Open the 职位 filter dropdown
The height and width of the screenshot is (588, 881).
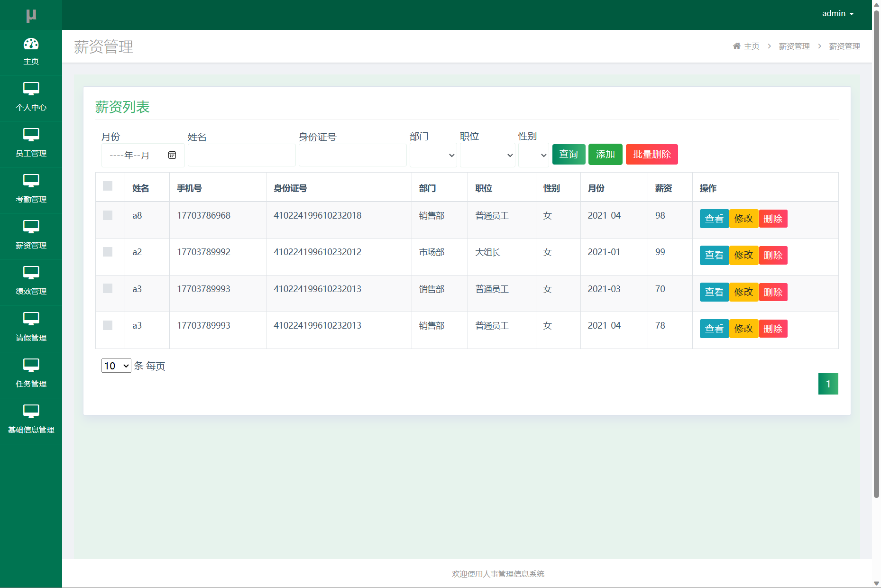487,155
